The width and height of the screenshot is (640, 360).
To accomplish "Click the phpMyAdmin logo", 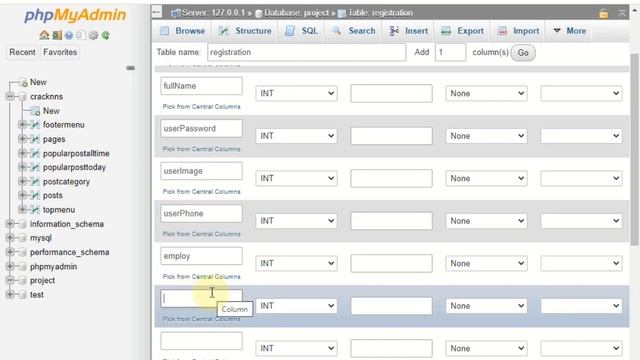I will tap(75, 15).
